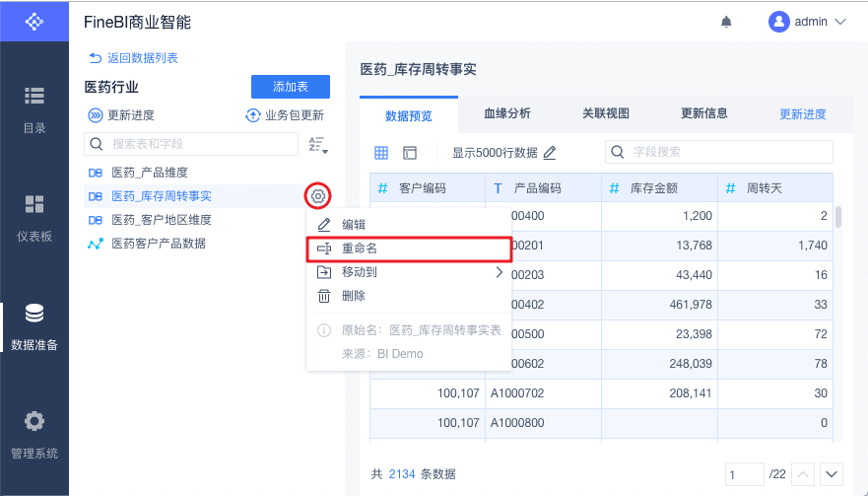Open 管理系统 settings in sidebar
Image resolution: width=868 pixels, height=496 pixels.
tap(34, 435)
